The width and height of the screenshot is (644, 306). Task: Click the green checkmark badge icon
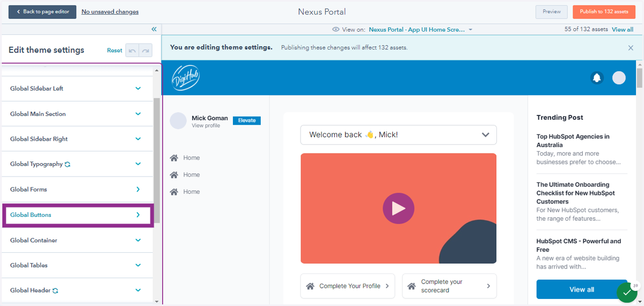[x=626, y=293]
